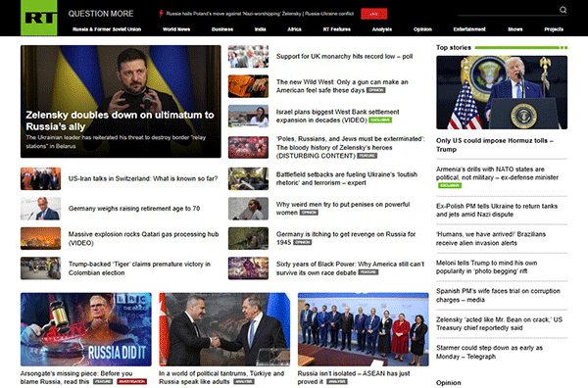Go to Analysis section

pyautogui.click(x=382, y=29)
